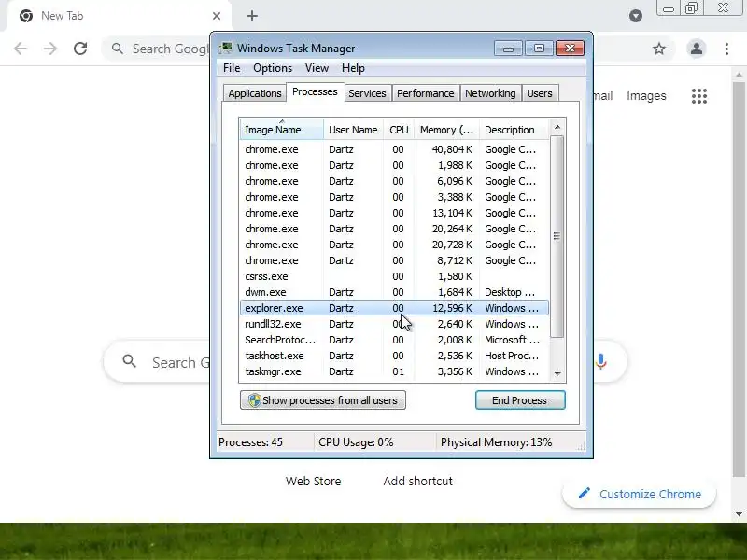Select chrome.exe using 1,988 K
This screenshot has width=747, height=560.
point(394,165)
